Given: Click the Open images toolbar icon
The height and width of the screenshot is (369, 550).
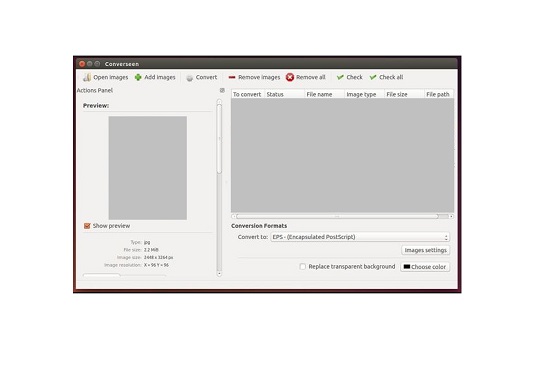Looking at the screenshot, I should [87, 77].
